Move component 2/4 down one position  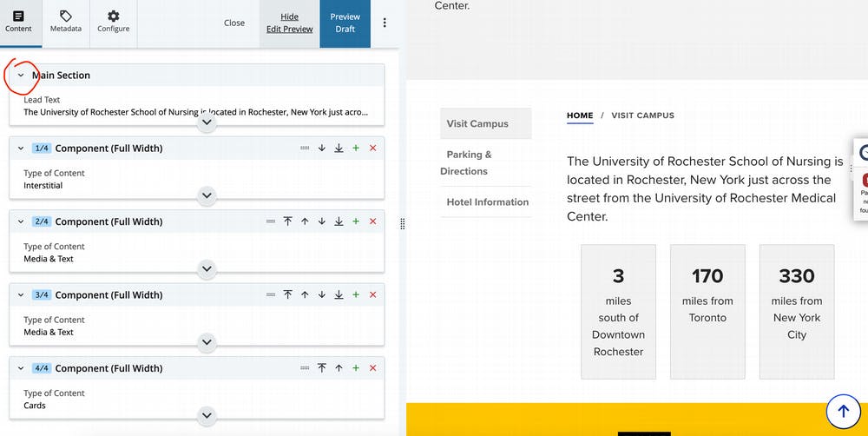tap(322, 221)
